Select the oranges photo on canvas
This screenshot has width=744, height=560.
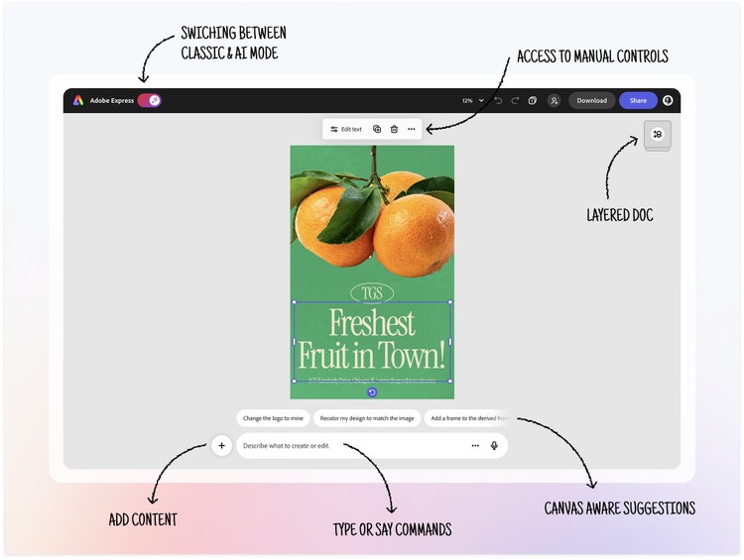372,213
